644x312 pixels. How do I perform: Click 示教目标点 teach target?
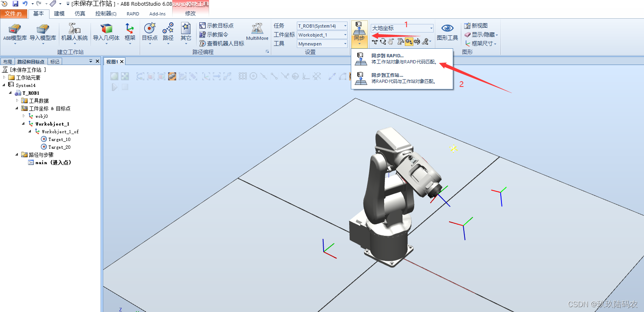(216, 26)
